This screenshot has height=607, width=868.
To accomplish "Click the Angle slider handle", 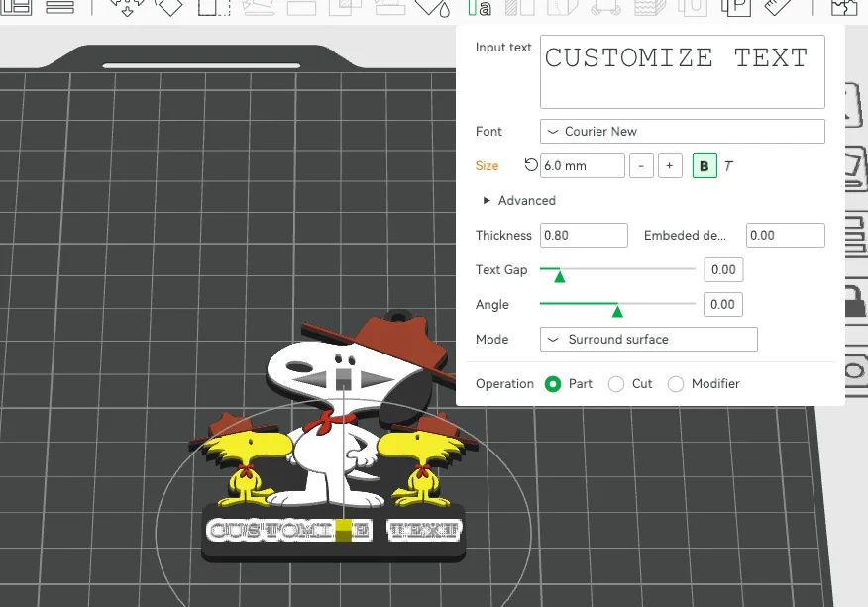I will 617,311.
